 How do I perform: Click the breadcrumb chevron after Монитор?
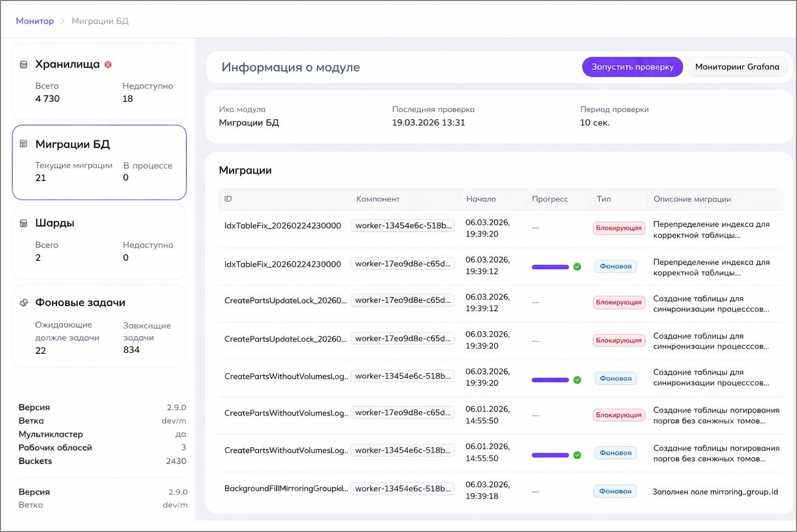pos(63,21)
